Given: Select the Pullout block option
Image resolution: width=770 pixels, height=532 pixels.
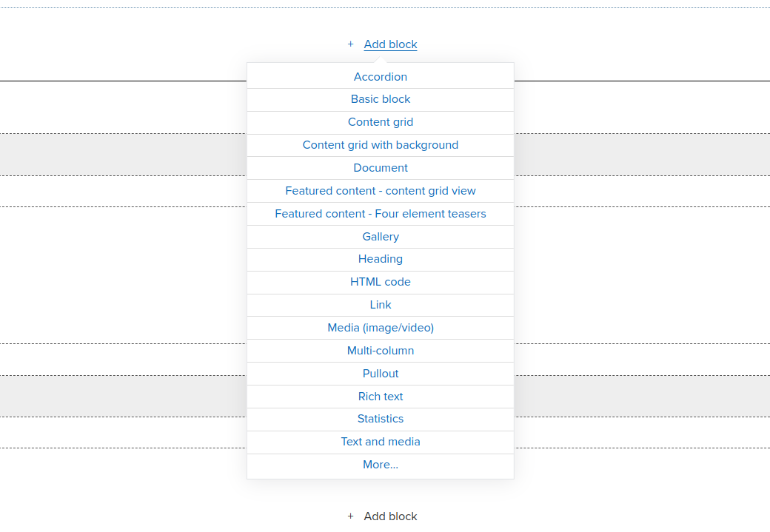Looking at the screenshot, I should [x=381, y=373].
